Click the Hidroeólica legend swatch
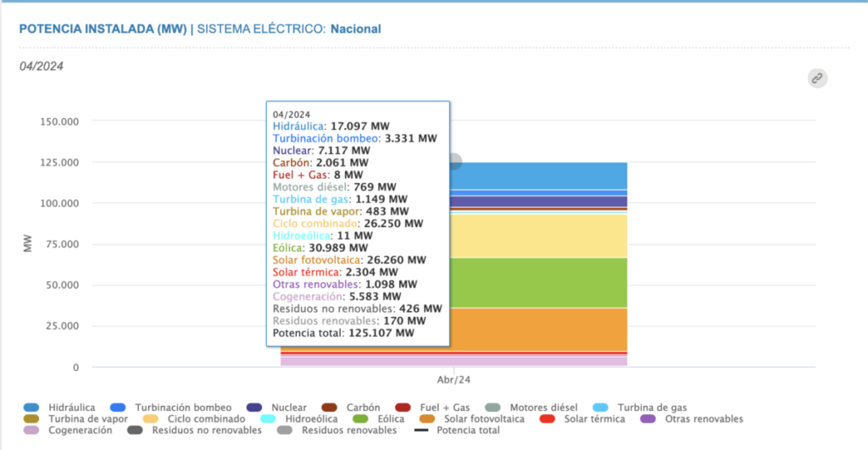This screenshot has height=450, width=868. 270,419
